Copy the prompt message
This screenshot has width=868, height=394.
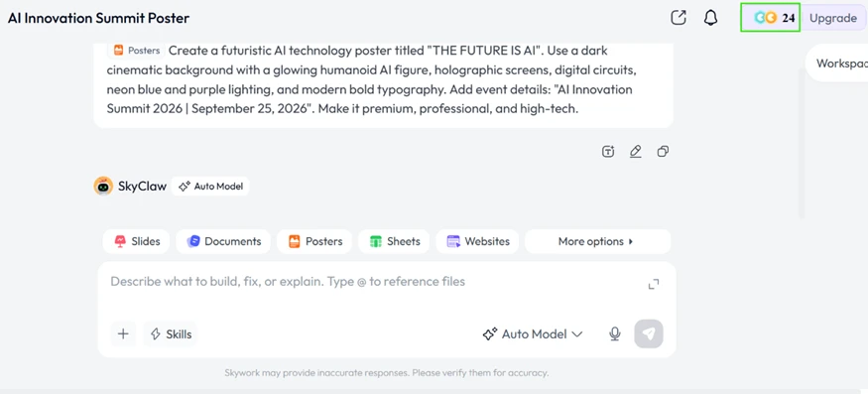coord(663,151)
